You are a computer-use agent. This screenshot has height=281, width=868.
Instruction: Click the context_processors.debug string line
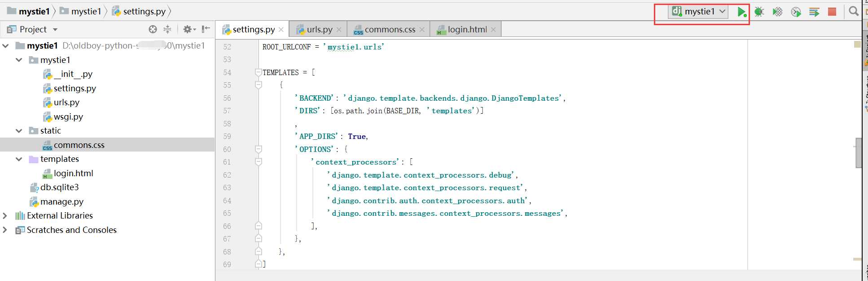pos(422,175)
